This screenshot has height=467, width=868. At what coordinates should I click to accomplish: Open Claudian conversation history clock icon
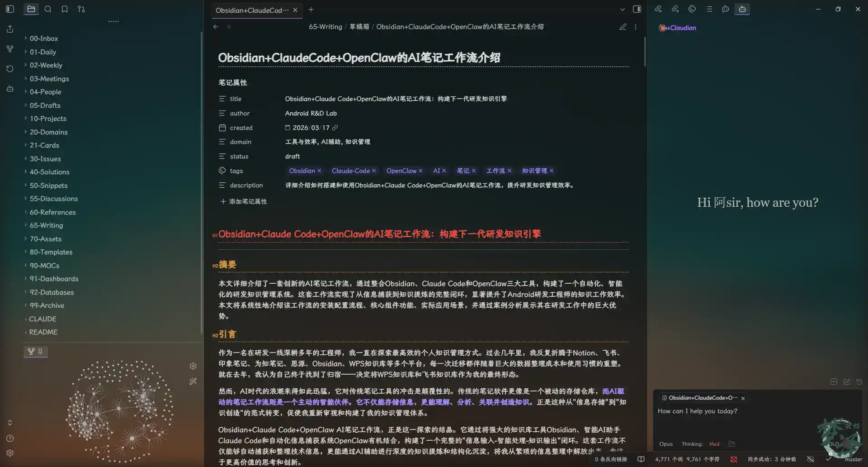point(859,382)
